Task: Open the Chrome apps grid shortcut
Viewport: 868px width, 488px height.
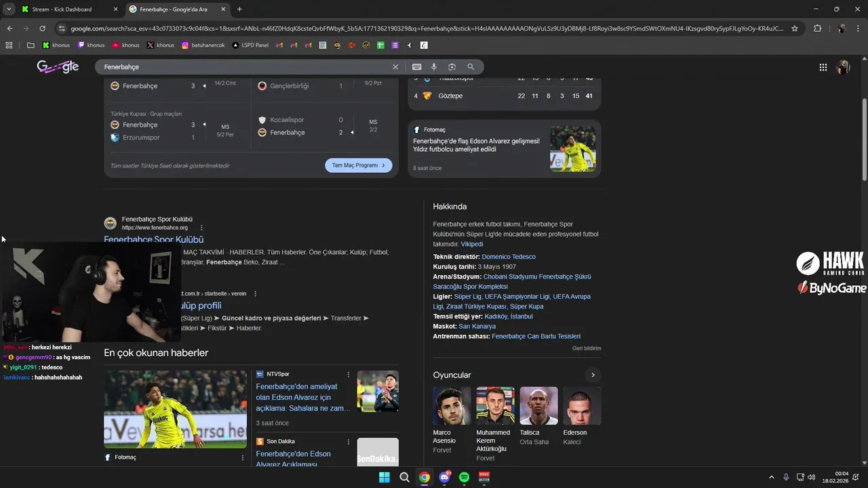Action: coord(9,45)
